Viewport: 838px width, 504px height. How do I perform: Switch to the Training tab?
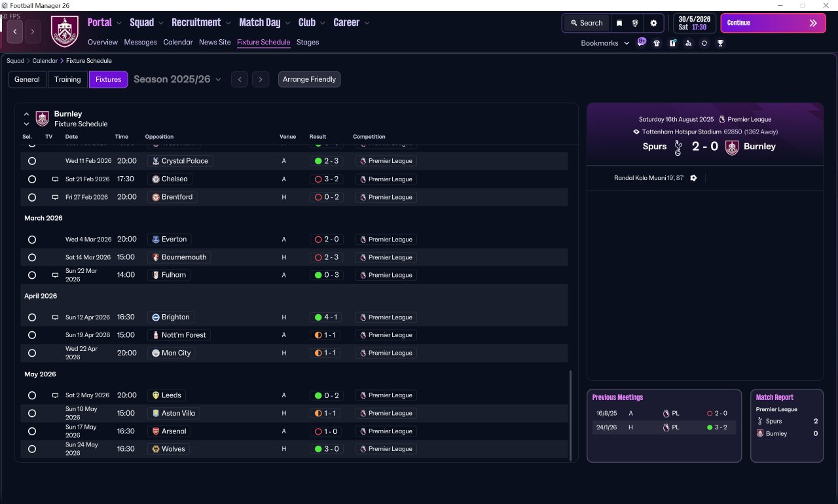point(67,79)
